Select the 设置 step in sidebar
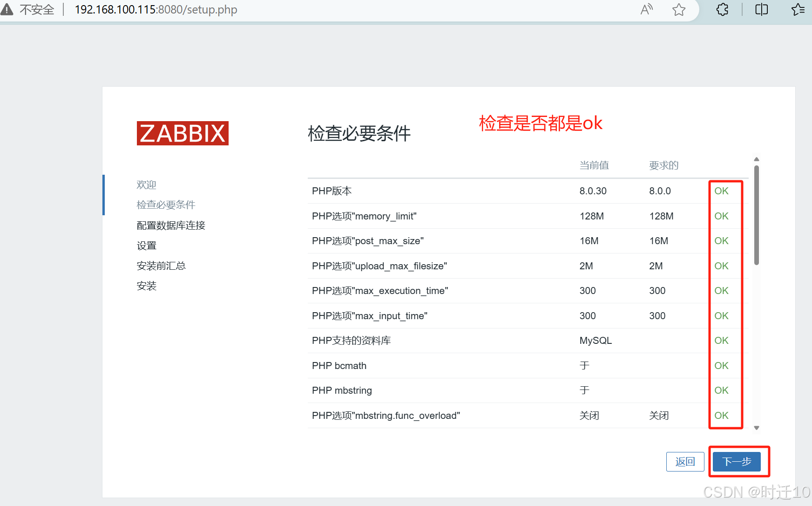The image size is (812, 506). [146, 246]
